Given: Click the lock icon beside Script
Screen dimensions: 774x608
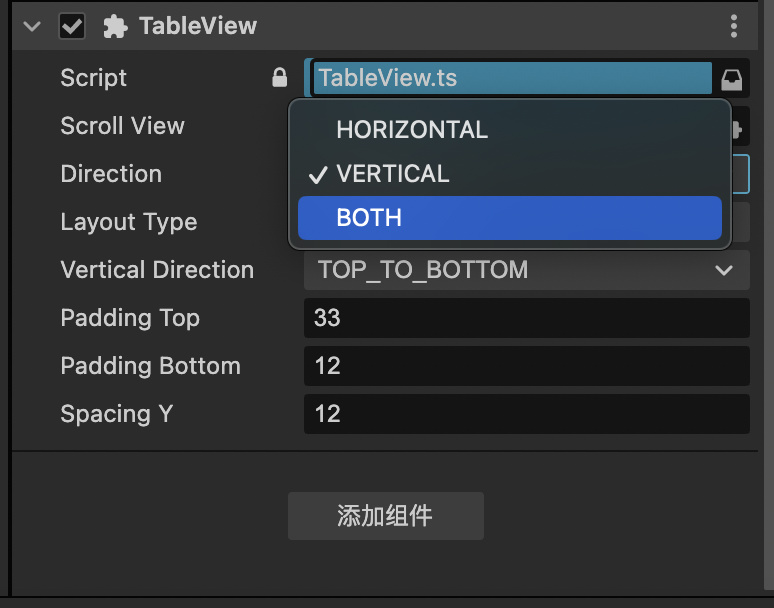Looking at the screenshot, I should (280, 78).
